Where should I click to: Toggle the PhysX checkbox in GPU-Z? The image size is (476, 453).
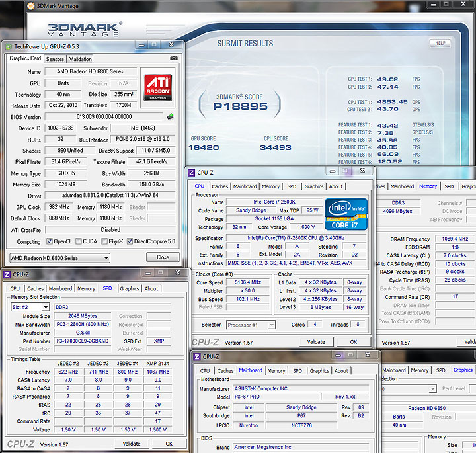tap(104, 241)
